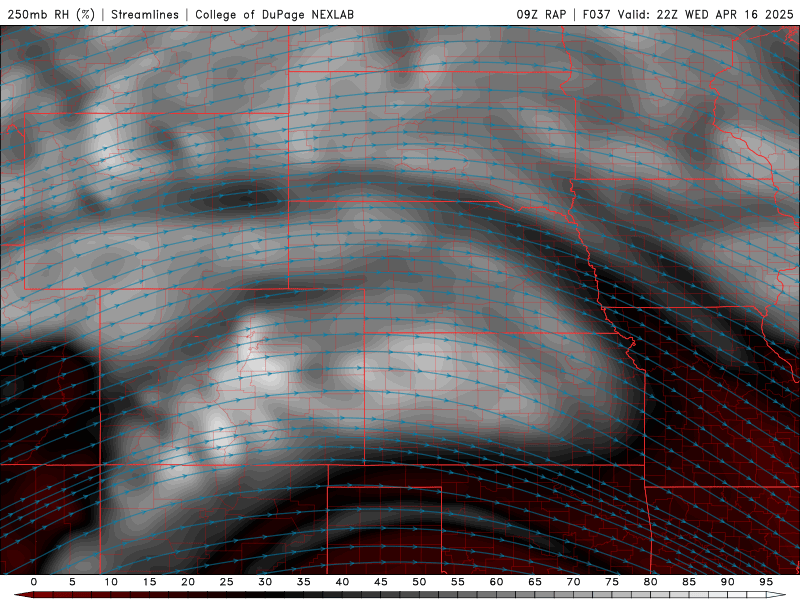Click the '40' colorbar scale label

pyautogui.click(x=342, y=582)
